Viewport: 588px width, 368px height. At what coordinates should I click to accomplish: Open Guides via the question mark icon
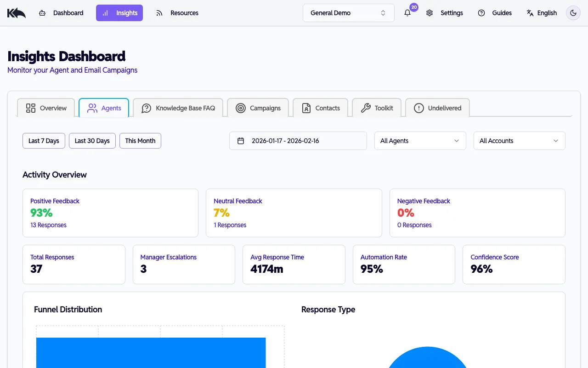click(x=481, y=13)
